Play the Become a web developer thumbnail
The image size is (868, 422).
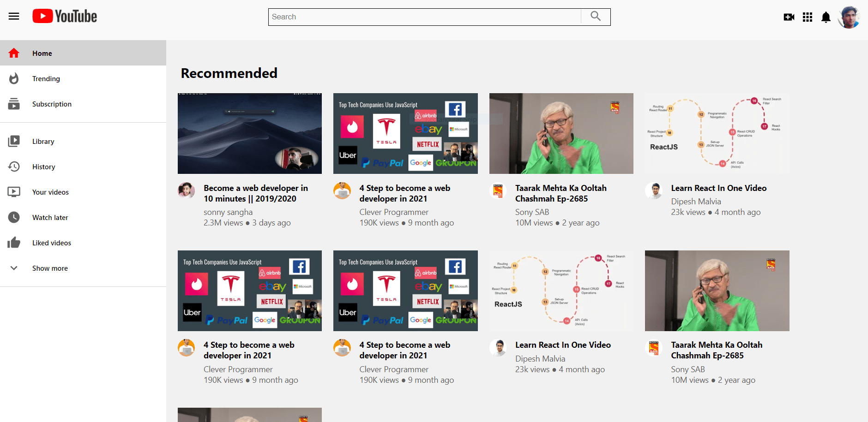250,133
